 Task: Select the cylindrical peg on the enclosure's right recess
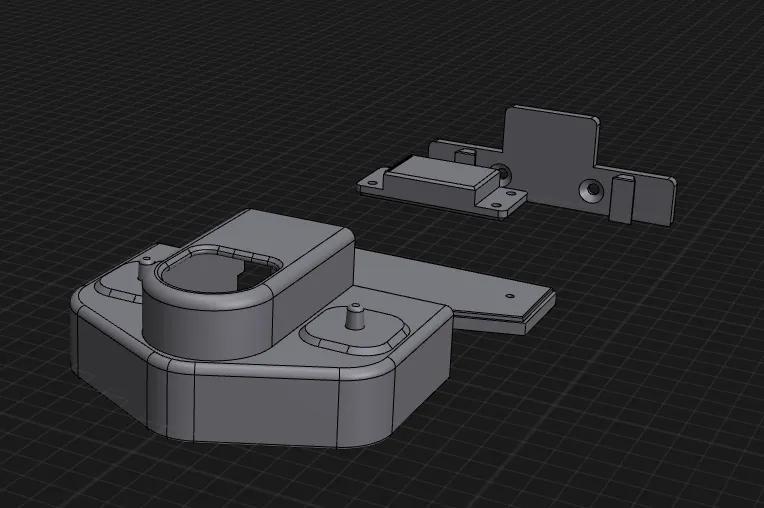click(x=355, y=316)
